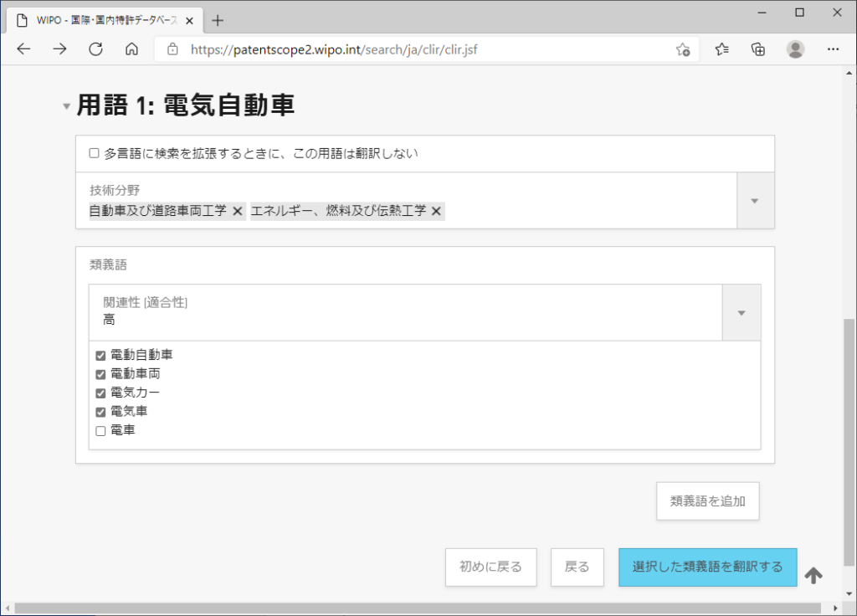Open the 技術分野 dropdown arrow
This screenshot has height=616, width=857.
755,201
